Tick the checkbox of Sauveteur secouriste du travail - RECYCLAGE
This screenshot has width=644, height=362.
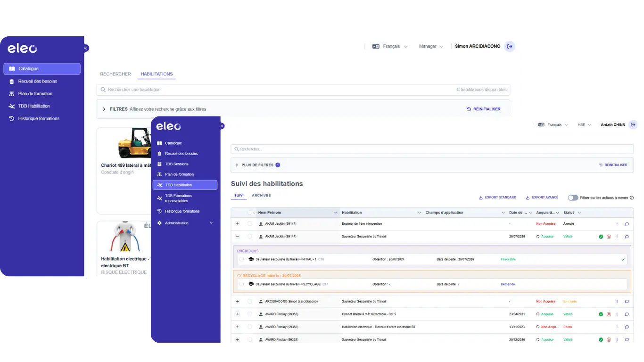242,284
